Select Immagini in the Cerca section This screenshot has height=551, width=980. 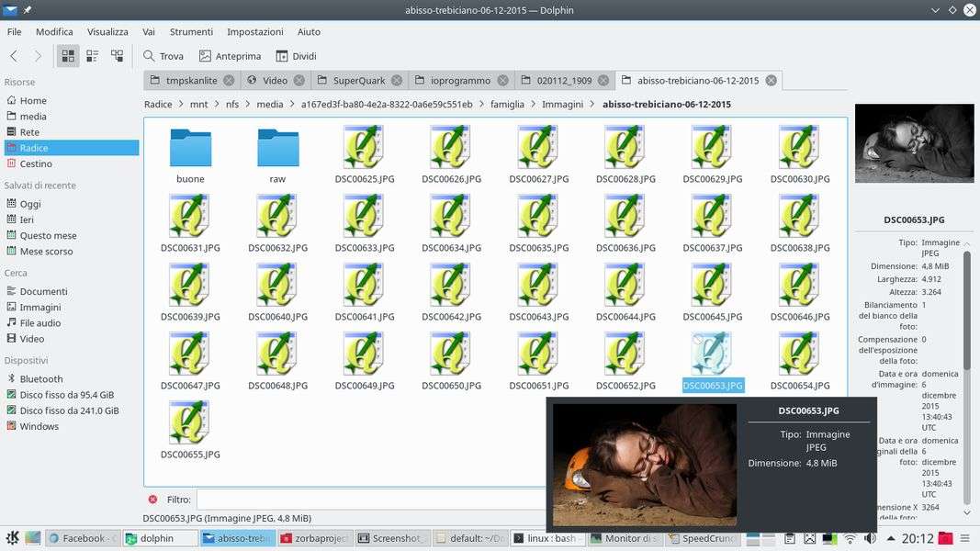pyautogui.click(x=40, y=307)
